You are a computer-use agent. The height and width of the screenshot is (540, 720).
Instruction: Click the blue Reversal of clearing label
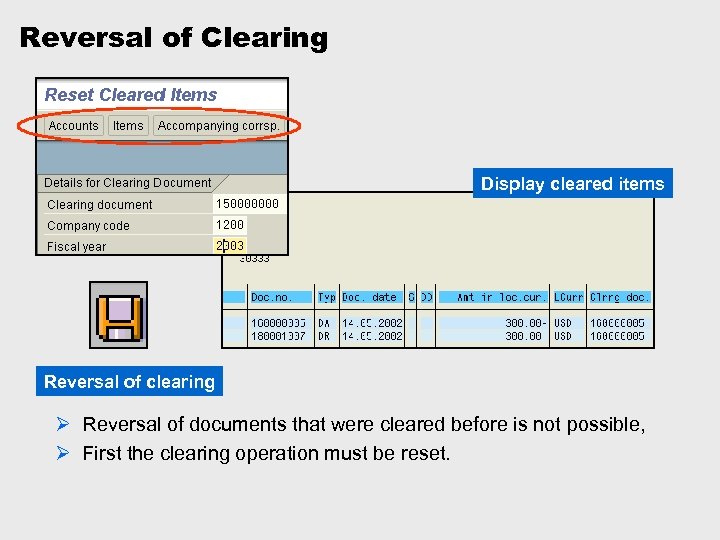pos(129,381)
